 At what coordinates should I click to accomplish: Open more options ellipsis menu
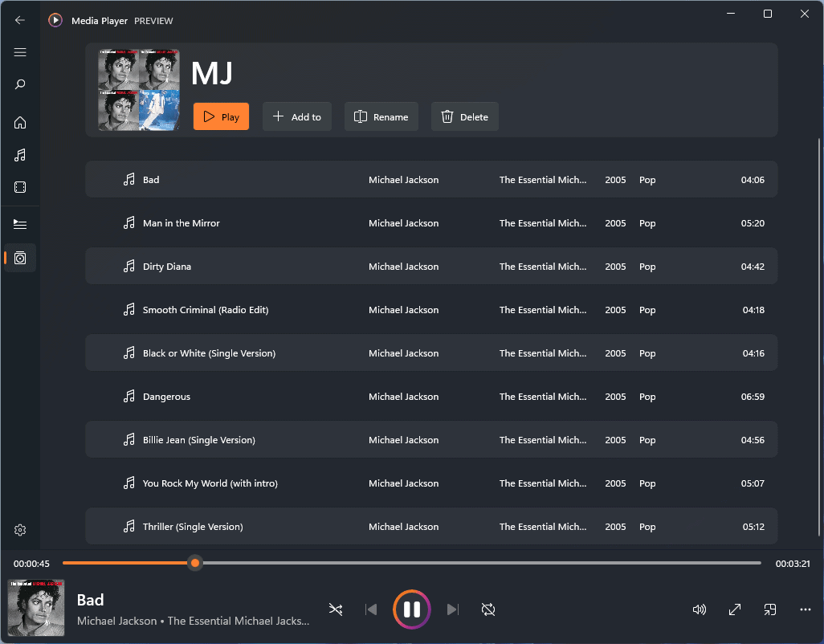tap(805, 609)
